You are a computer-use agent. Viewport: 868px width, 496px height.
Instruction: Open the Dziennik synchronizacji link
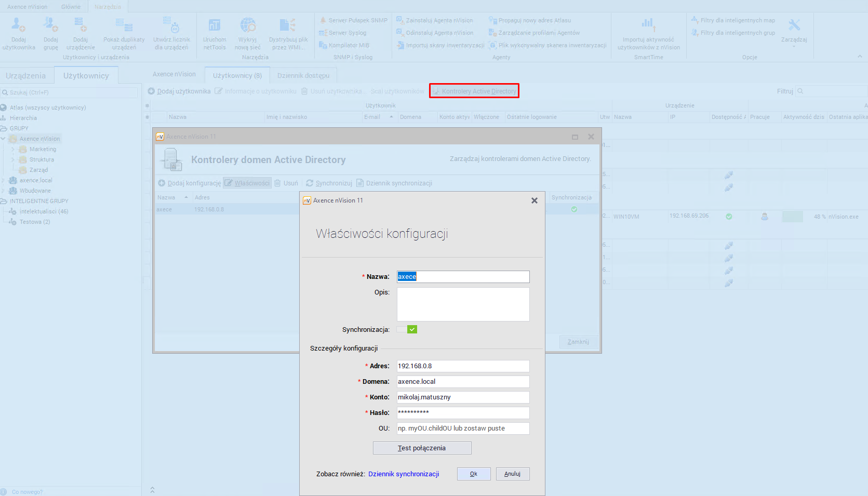[404, 474]
